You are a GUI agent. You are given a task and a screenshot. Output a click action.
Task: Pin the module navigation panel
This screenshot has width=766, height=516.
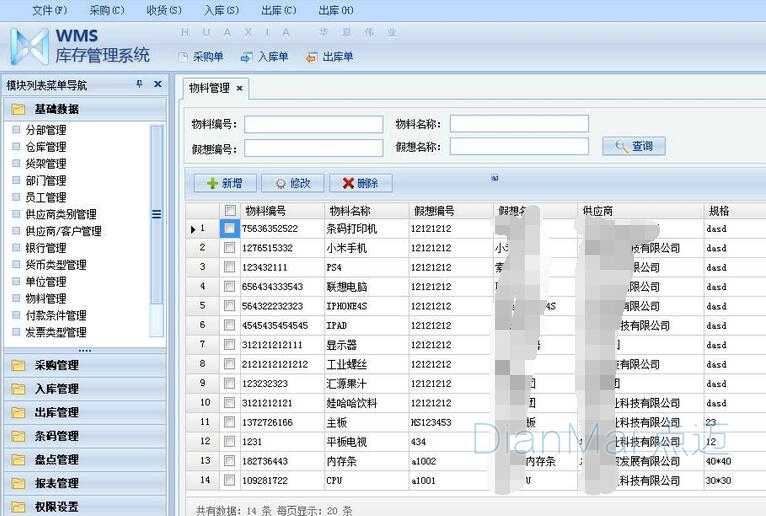(x=140, y=84)
